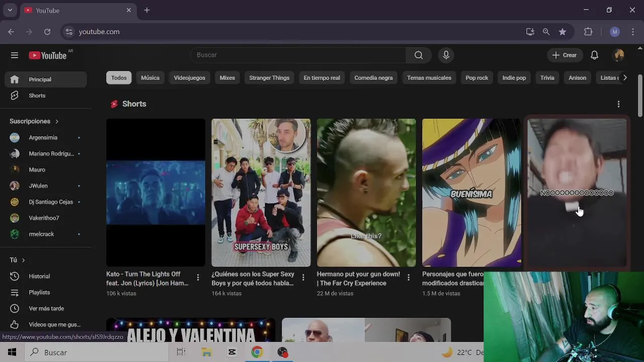The height and width of the screenshot is (362, 644).
Task: Select the Anison chip
Action: pos(577,78)
